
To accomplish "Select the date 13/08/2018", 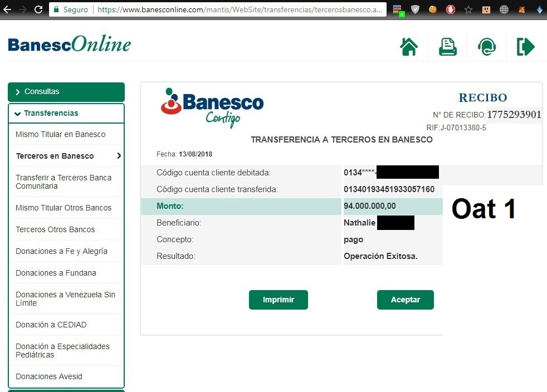I will (196, 154).
